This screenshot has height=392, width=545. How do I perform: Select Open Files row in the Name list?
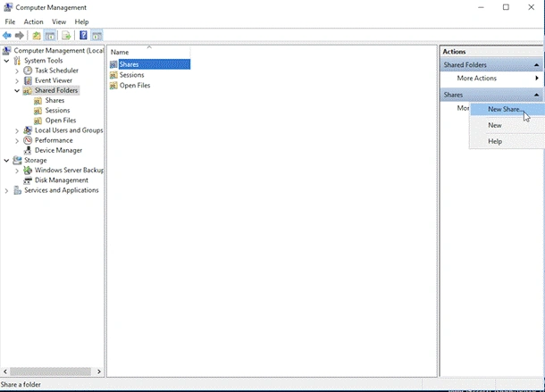(x=135, y=86)
